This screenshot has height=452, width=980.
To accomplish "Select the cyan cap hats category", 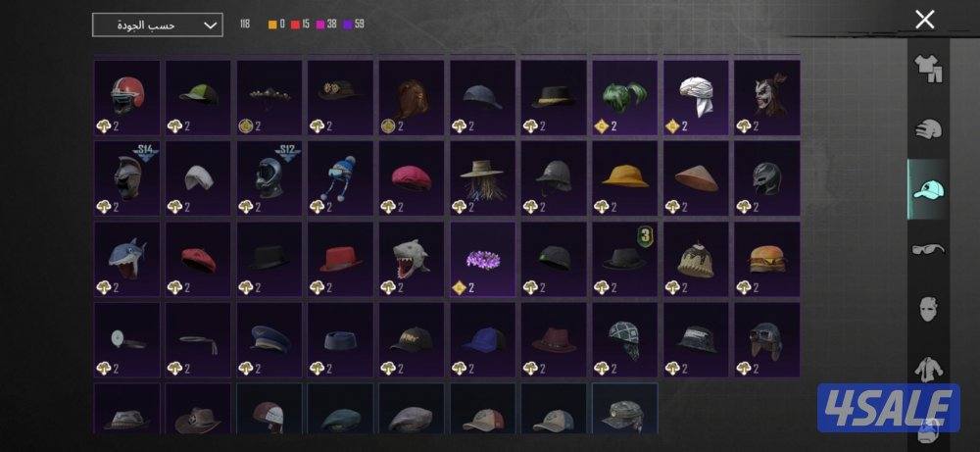I will tap(928, 189).
